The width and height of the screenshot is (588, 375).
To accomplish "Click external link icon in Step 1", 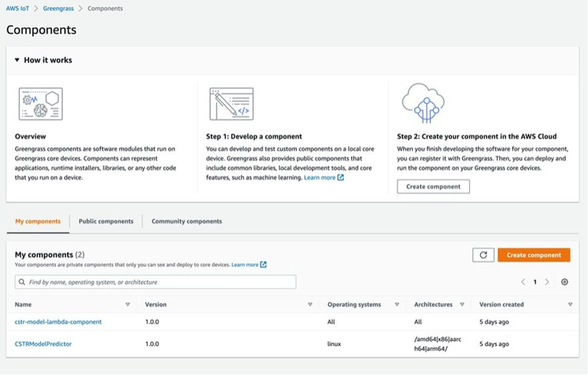I will pos(340,177).
